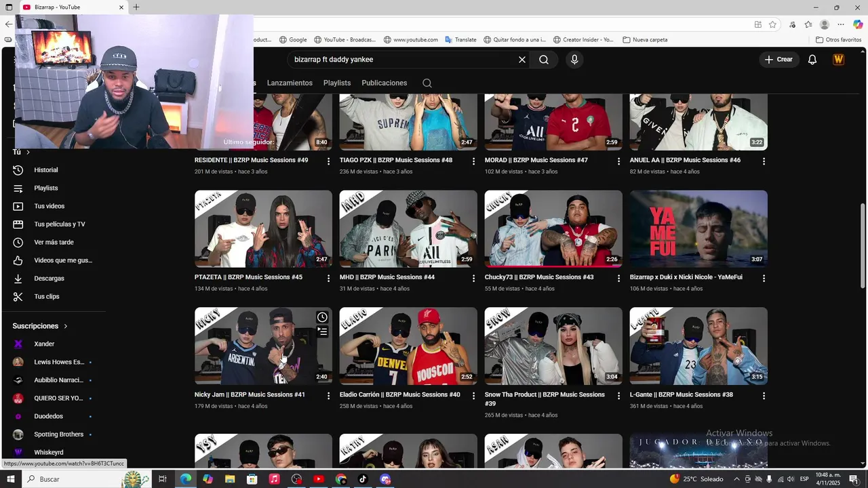Screen dimensions: 868x488
Task: Open Otros favoritos folder
Action: 838,40
